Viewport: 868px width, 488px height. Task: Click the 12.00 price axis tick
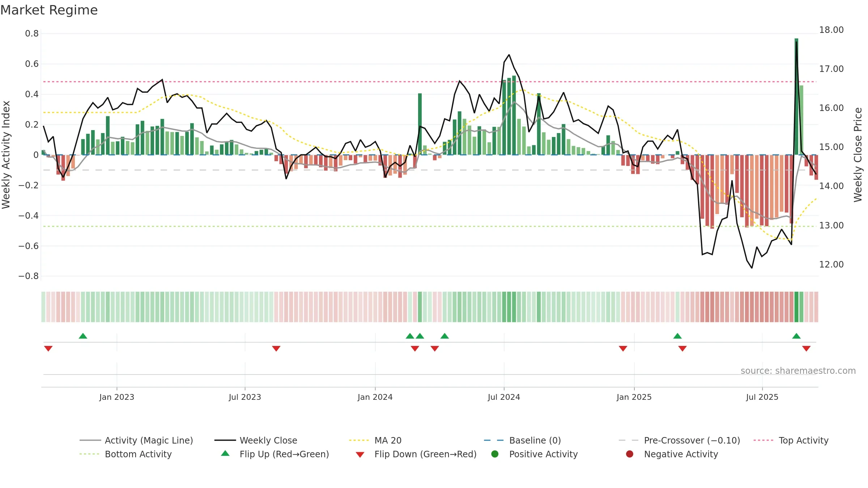[x=831, y=264]
